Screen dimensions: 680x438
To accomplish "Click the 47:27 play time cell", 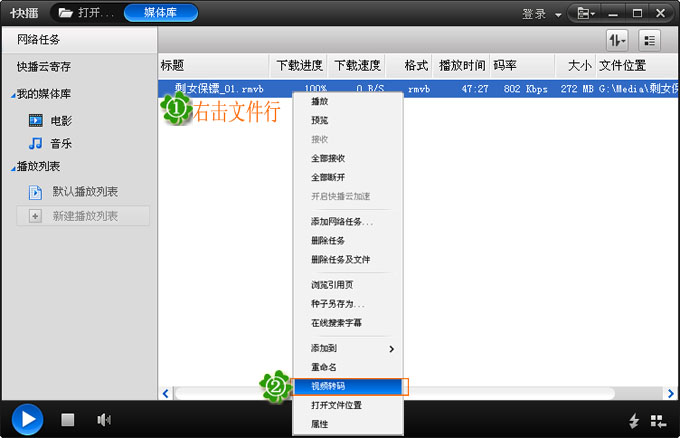I will [x=475, y=89].
